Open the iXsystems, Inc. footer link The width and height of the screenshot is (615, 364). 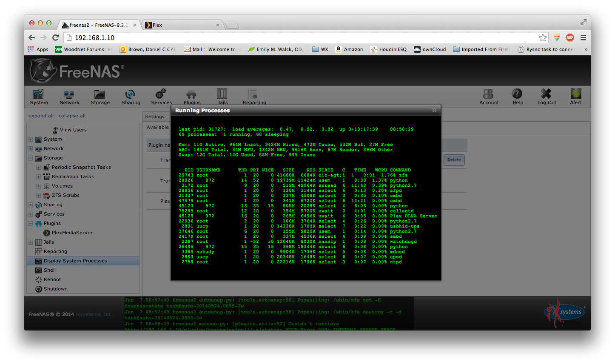[x=94, y=314]
